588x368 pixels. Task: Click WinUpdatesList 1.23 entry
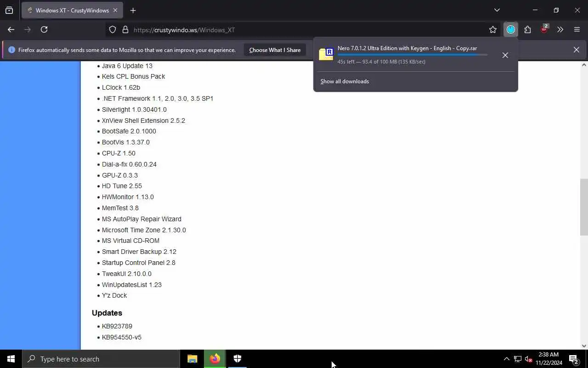[131, 285]
